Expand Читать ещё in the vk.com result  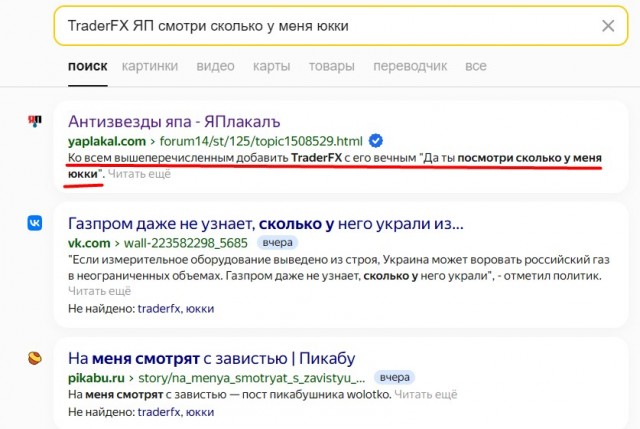click(x=100, y=291)
